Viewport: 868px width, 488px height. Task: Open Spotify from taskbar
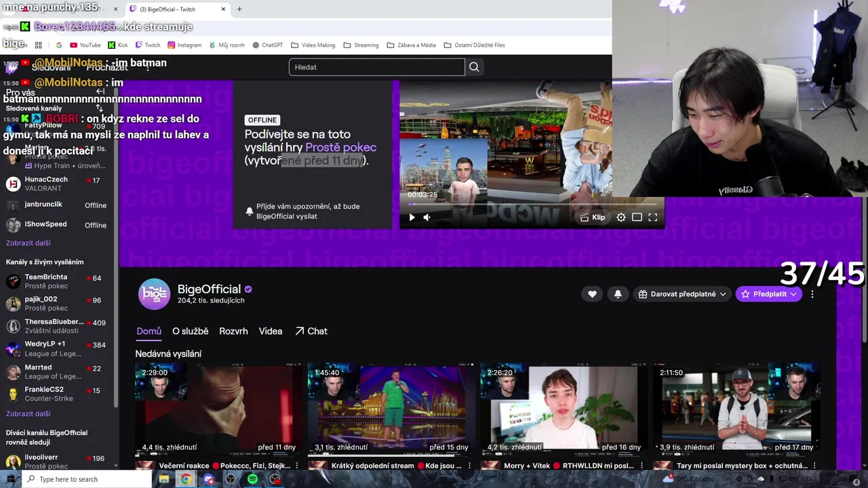click(x=252, y=479)
